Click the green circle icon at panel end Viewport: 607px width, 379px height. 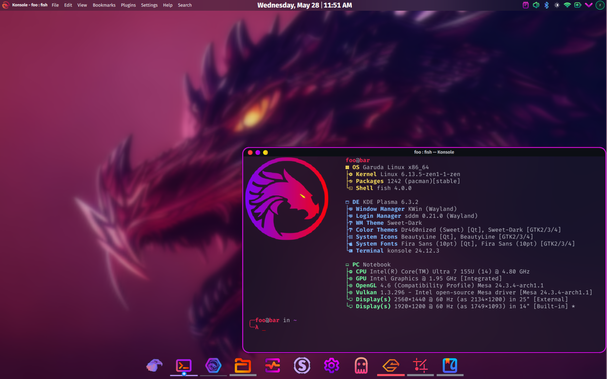(599, 5)
